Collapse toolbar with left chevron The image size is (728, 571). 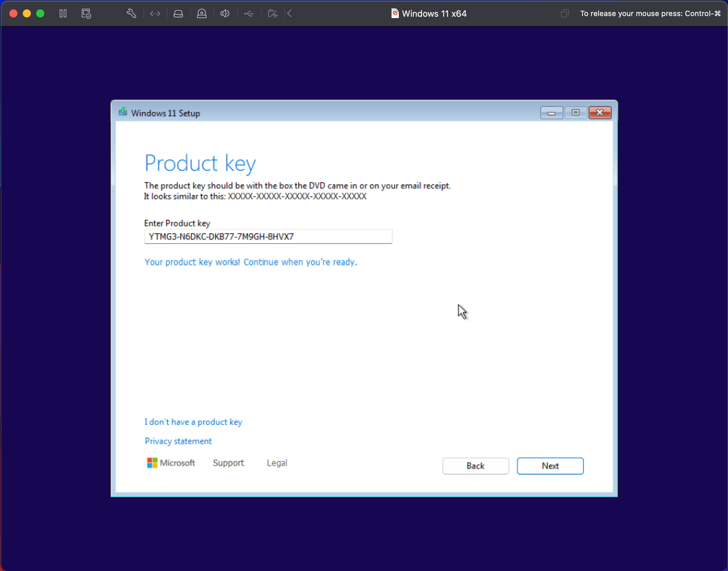290,13
